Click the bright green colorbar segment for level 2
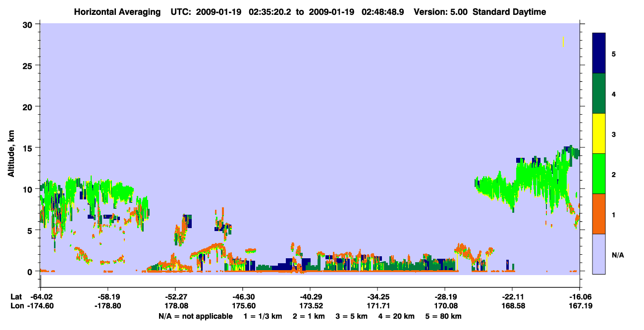 point(599,174)
